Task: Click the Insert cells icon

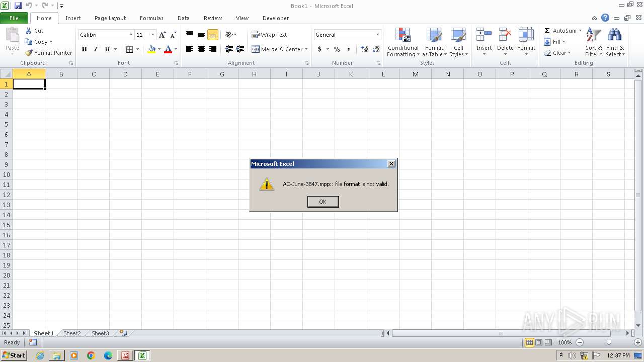Action: pyautogui.click(x=484, y=35)
